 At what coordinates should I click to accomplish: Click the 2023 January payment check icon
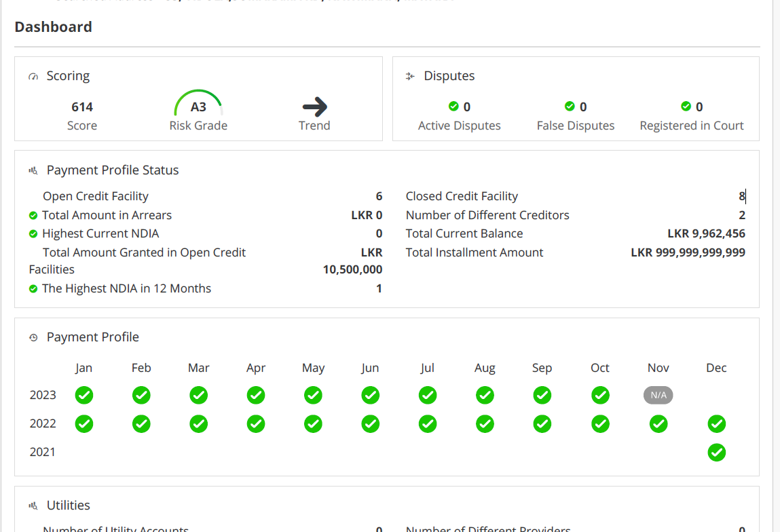(x=84, y=396)
